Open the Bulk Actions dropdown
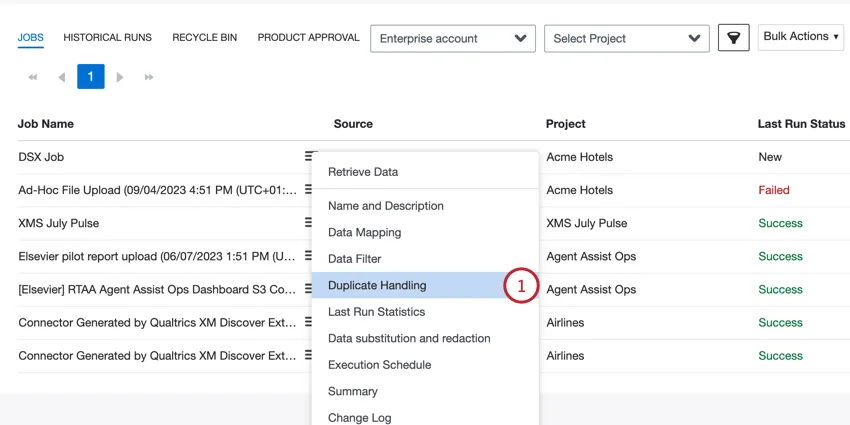850x425 pixels. point(800,37)
